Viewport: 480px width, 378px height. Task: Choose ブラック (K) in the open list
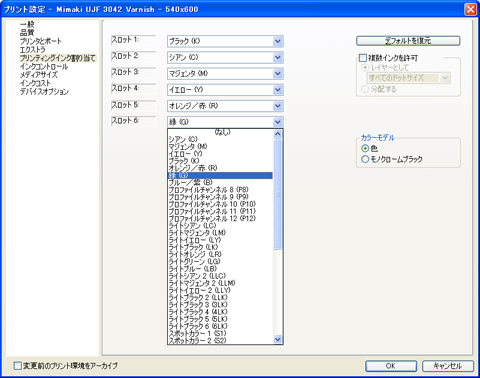(220, 161)
